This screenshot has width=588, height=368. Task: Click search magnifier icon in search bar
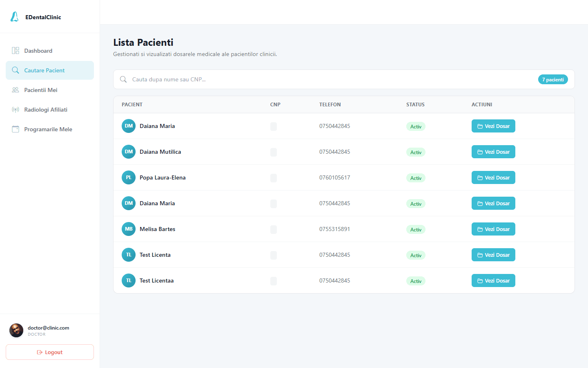click(123, 79)
